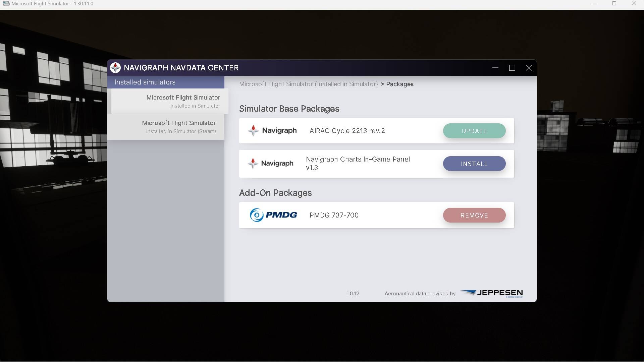This screenshot has width=644, height=362.
Task: Click Aeronautical data provided by text
Action: pyautogui.click(x=420, y=294)
